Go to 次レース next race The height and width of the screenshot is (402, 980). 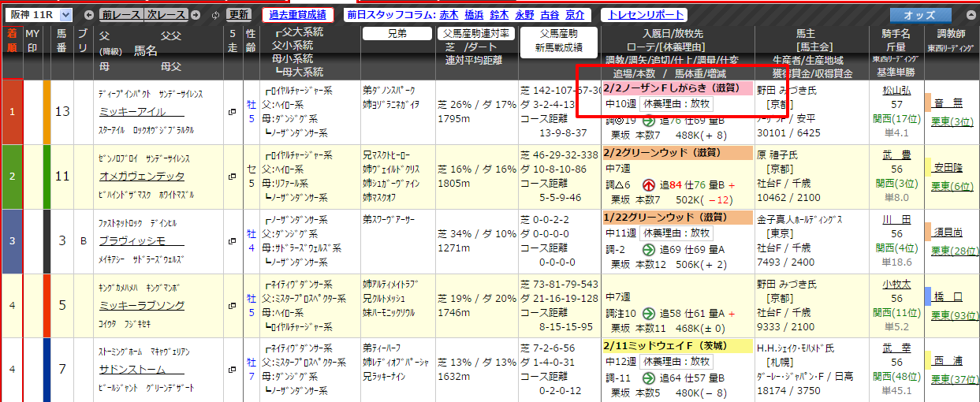(x=166, y=15)
